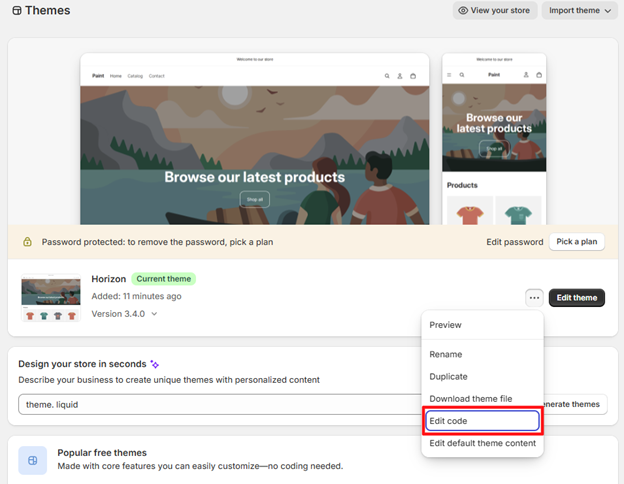
Task: Expand the Version 3.4.0 chevron
Action: coord(154,314)
